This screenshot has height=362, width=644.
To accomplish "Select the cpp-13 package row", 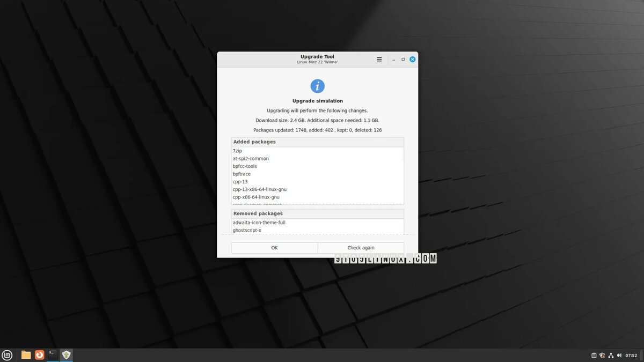I will (318, 182).
